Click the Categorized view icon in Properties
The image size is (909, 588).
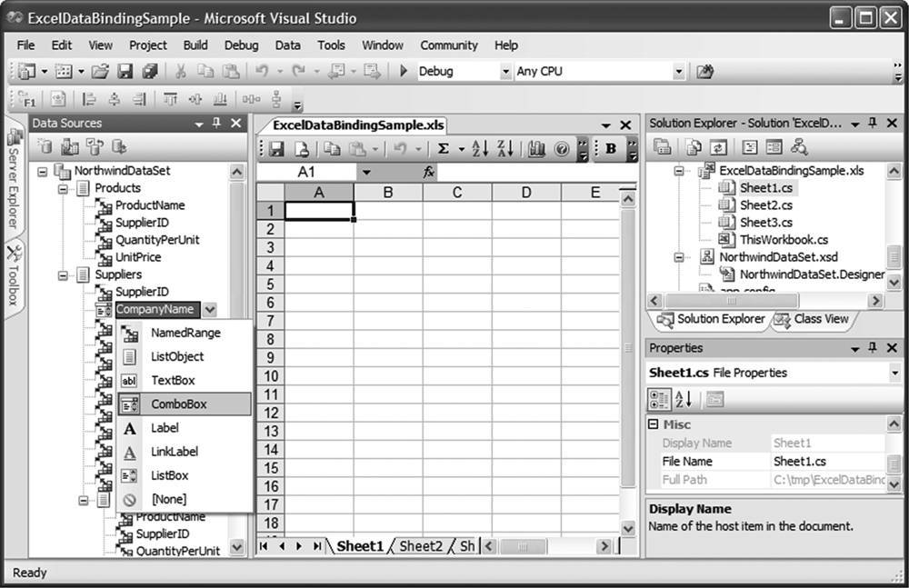[659, 400]
